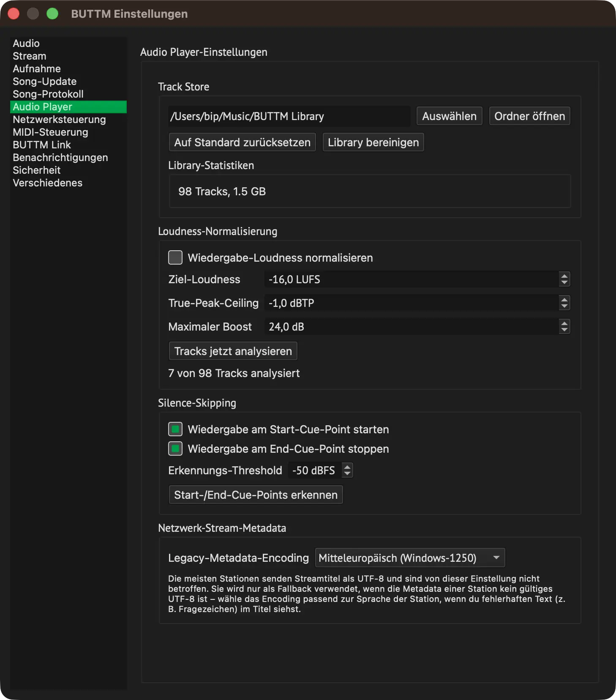This screenshot has width=616, height=700.
Task: Open the Legacy-Metadata-Encoding dropdown
Action: coord(410,558)
